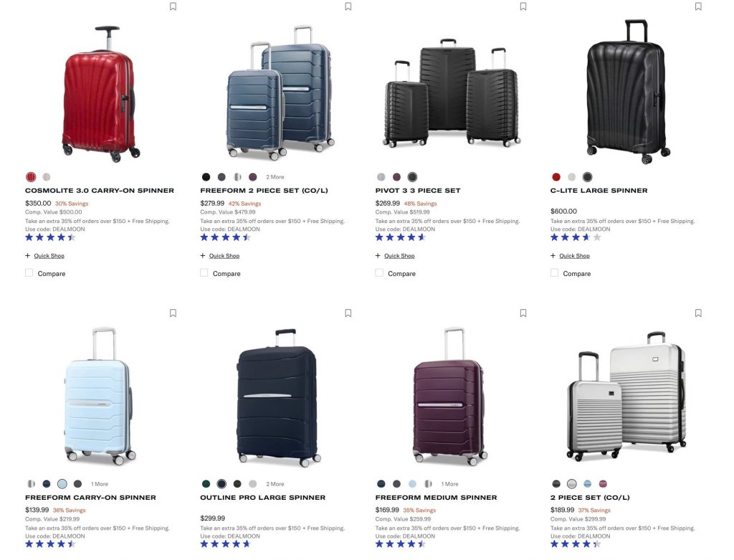734x560 pixels.
Task: Bookmark the silver 2 Piece Set (CO/L)
Action: click(x=698, y=313)
